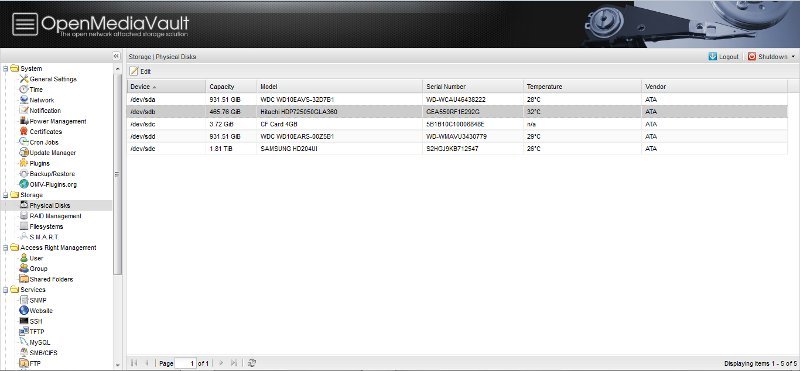The image size is (800, 371).
Task: Open the Shutdown dropdown arrow
Action: coord(793,57)
